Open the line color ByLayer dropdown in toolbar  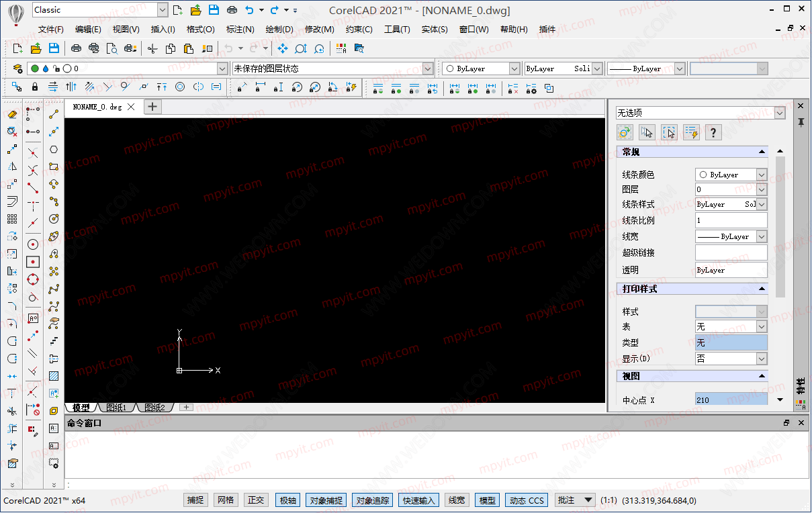coord(482,68)
